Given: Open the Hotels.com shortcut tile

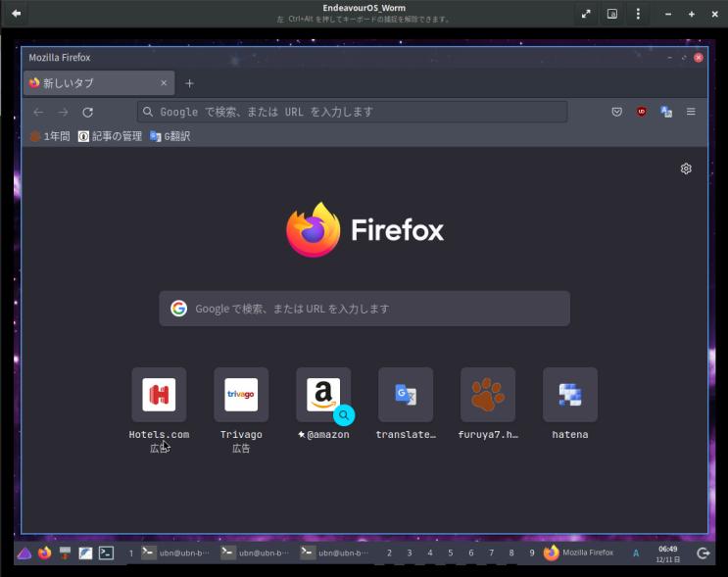Looking at the screenshot, I should [x=159, y=395].
